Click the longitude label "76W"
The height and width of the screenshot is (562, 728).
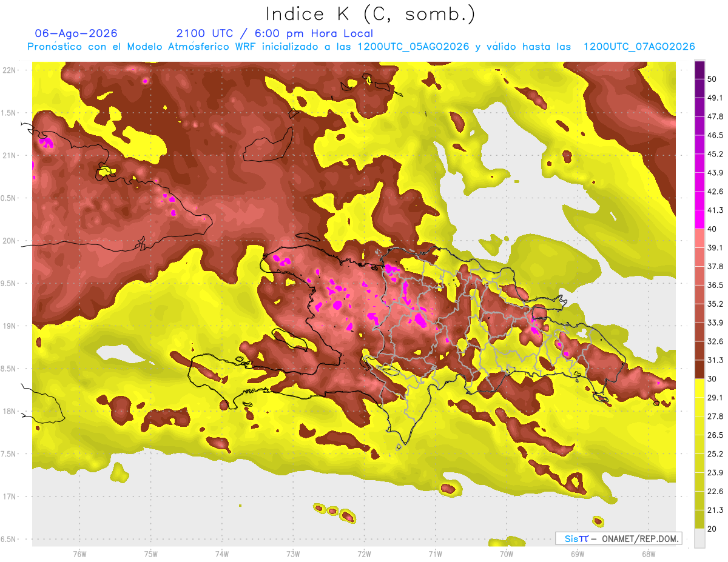pyautogui.click(x=79, y=554)
